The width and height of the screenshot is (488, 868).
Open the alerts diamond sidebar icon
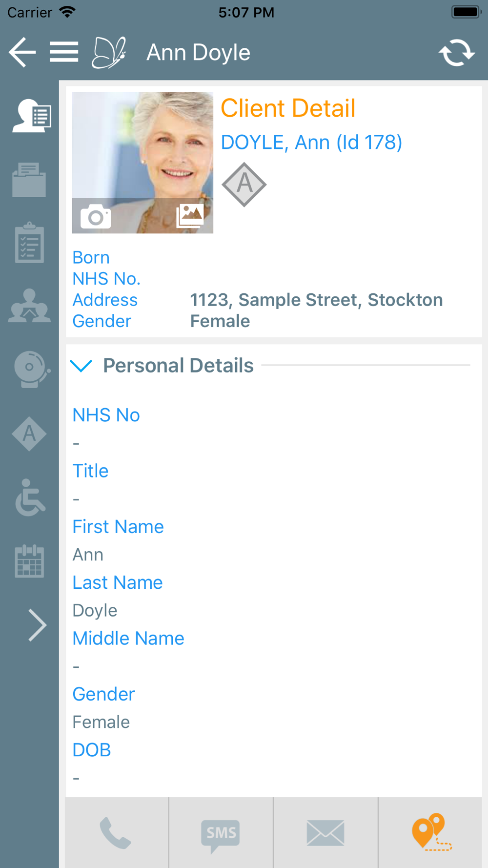(29, 434)
